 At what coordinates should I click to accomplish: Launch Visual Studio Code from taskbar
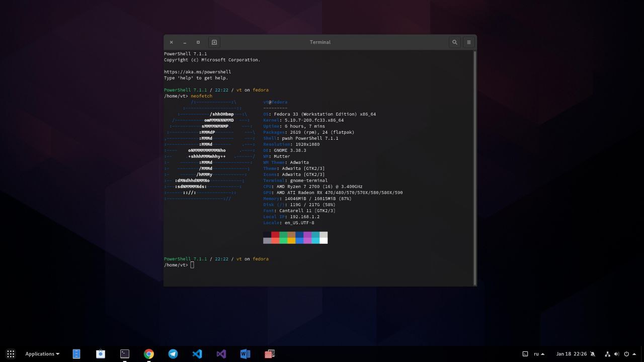[x=197, y=354]
